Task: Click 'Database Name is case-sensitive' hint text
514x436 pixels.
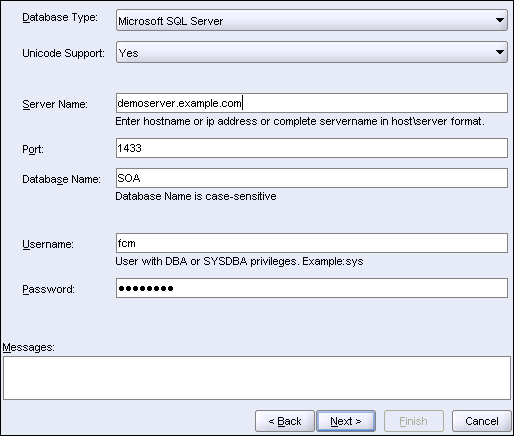Action: (196, 196)
